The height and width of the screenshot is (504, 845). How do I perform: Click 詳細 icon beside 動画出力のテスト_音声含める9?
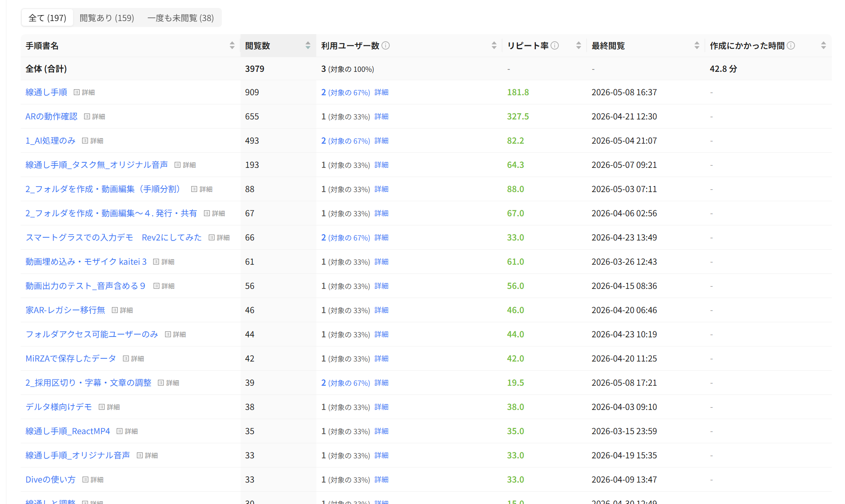(164, 286)
